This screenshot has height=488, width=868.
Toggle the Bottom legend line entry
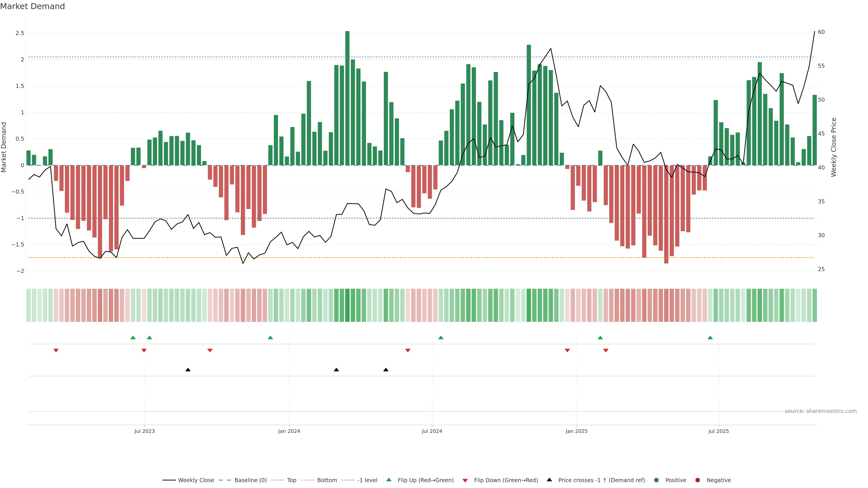tap(327, 480)
